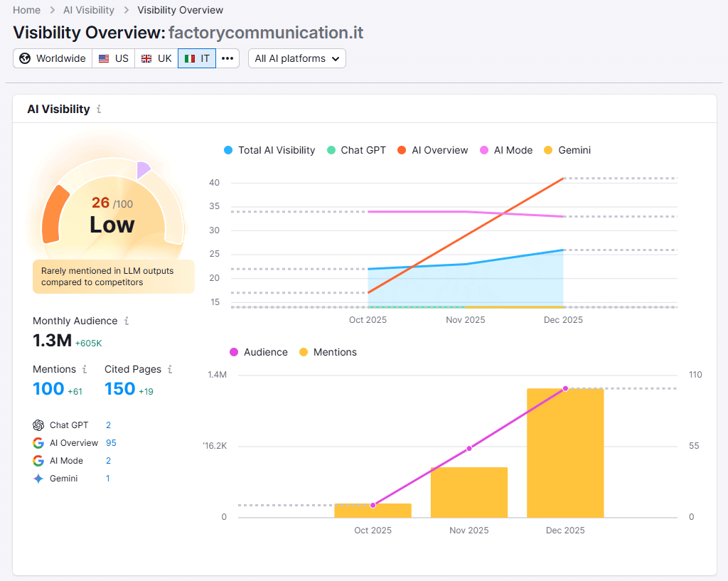728x581 pixels.
Task: Switch to the UK region tab
Action: tap(156, 58)
